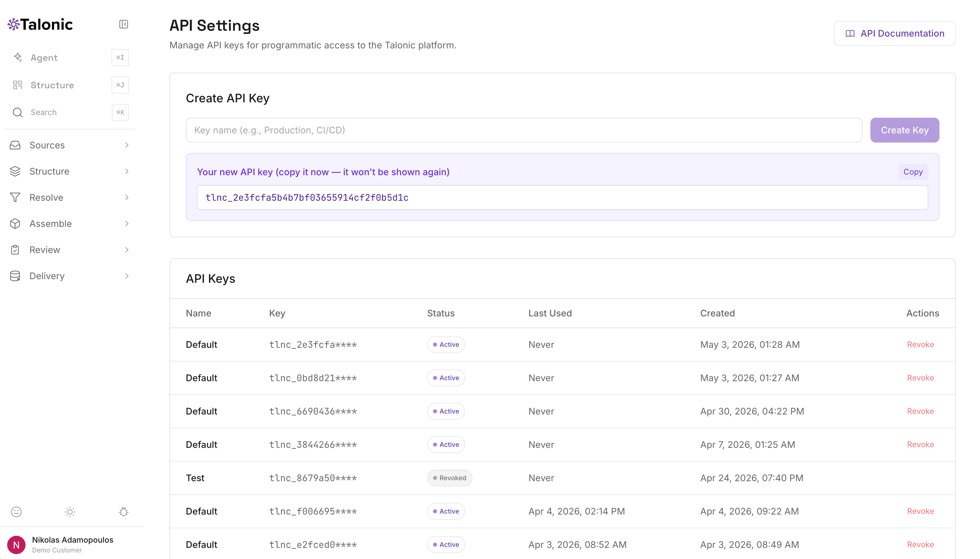980x559 pixels.
Task: Expand the Assemble section chevron
Action: tap(127, 224)
